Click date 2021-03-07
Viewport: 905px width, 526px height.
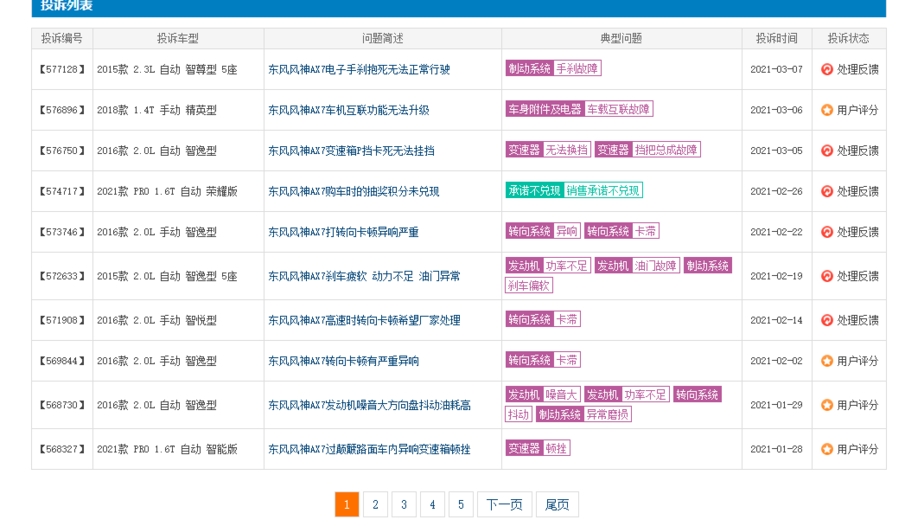776,69
